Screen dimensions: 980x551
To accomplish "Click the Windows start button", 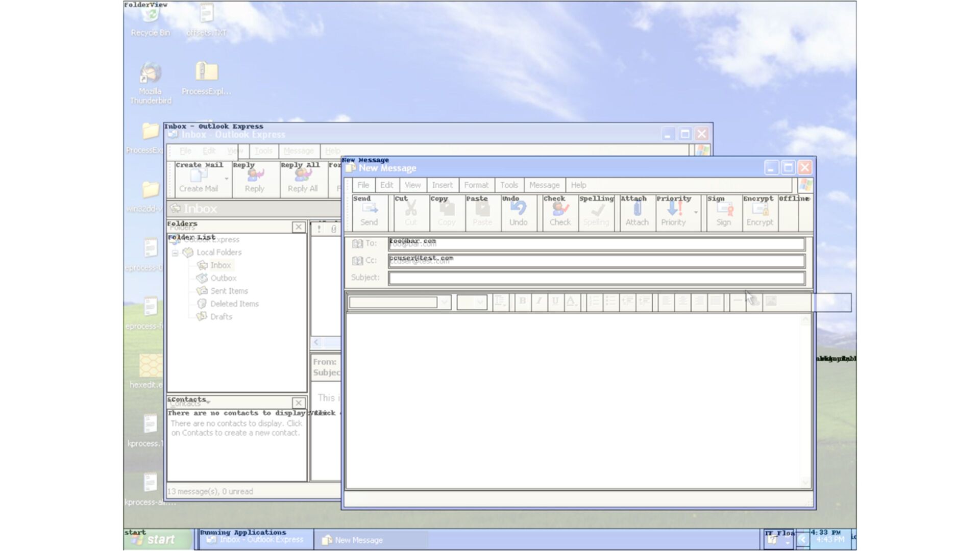I will pyautogui.click(x=154, y=539).
